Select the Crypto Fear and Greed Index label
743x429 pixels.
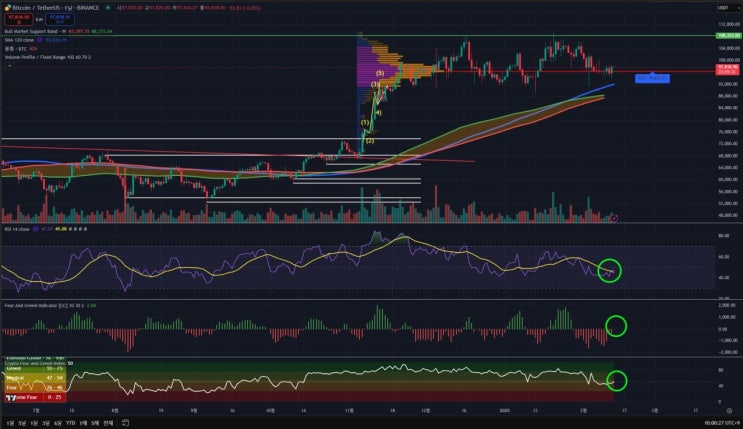[x=35, y=363]
